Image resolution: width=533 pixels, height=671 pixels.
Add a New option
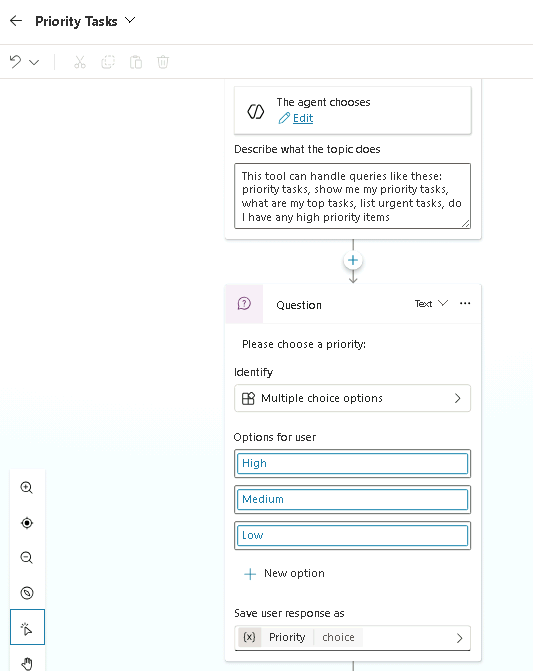point(284,573)
